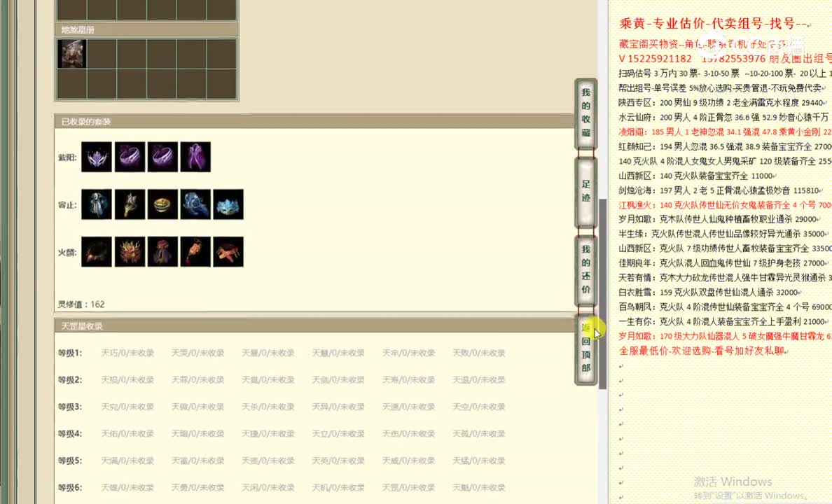Click the 水云仙府 line in the document
832x504 pixels.
pyautogui.click(x=724, y=117)
